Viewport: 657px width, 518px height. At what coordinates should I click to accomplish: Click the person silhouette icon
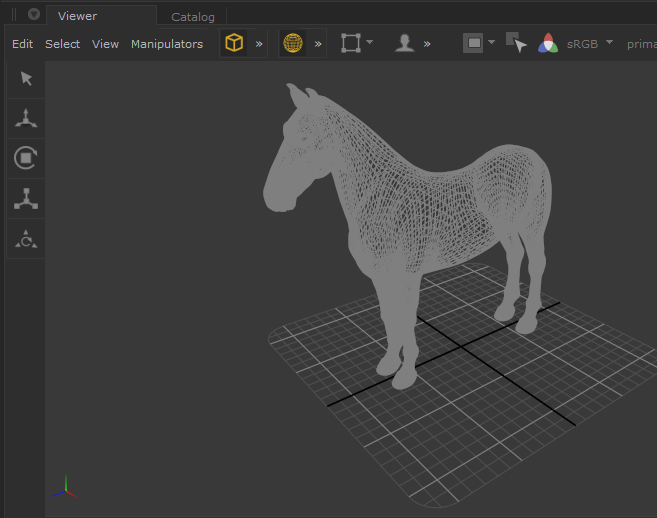coord(404,43)
